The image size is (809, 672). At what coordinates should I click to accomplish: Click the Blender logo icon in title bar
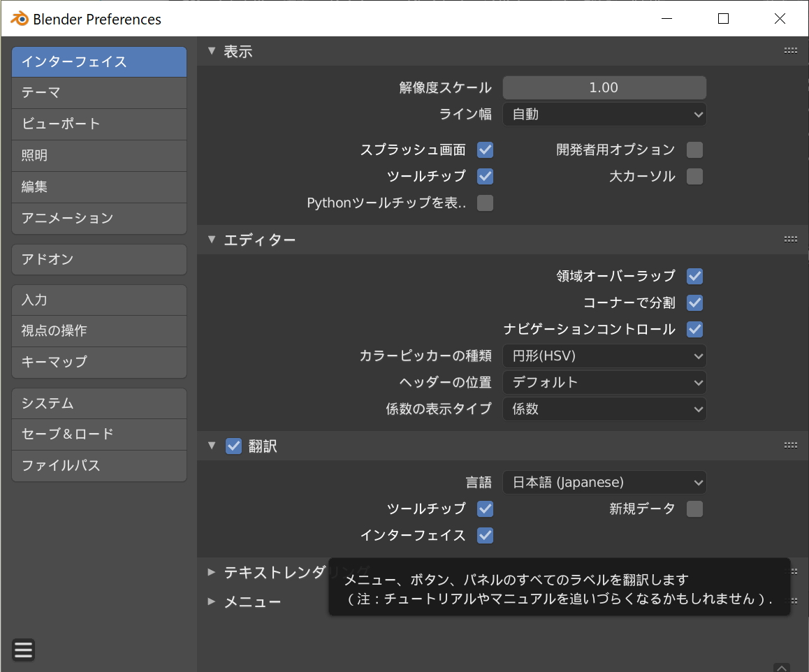click(20, 19)
